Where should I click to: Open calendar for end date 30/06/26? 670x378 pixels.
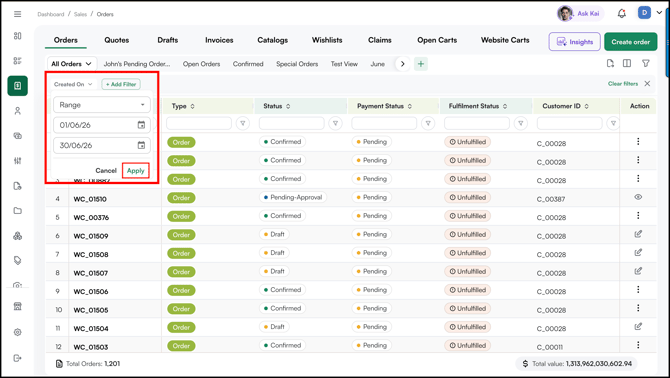pyautogui.click(x=141, y=145)
